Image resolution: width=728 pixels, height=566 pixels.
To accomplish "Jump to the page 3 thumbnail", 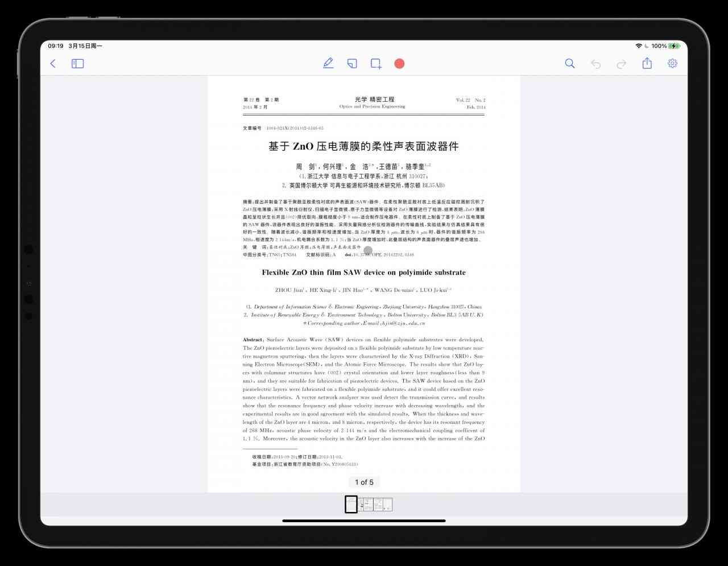I will point(369,504).
